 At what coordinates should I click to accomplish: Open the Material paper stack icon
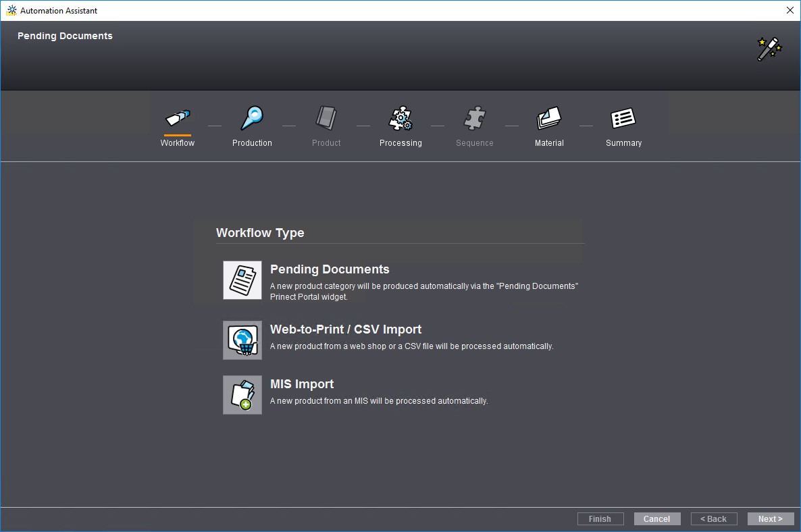click(549, 119)
